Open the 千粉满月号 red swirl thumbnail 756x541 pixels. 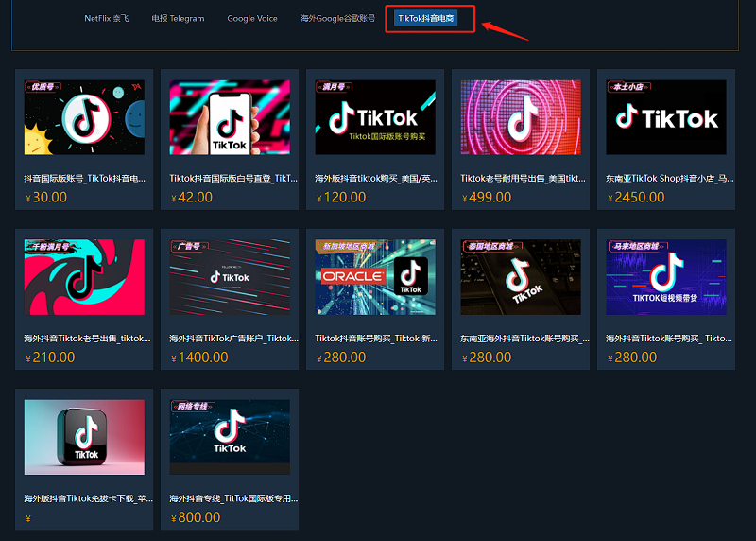(x=84, y=277)
